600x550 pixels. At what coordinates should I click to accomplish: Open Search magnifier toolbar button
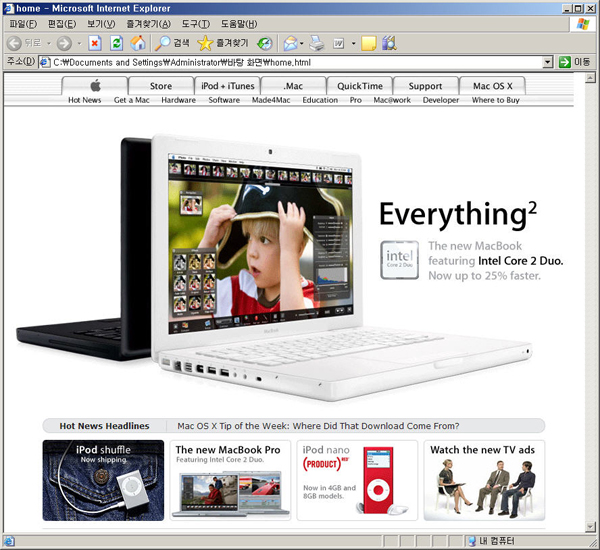pyautogui.click(x=172, y=43)
